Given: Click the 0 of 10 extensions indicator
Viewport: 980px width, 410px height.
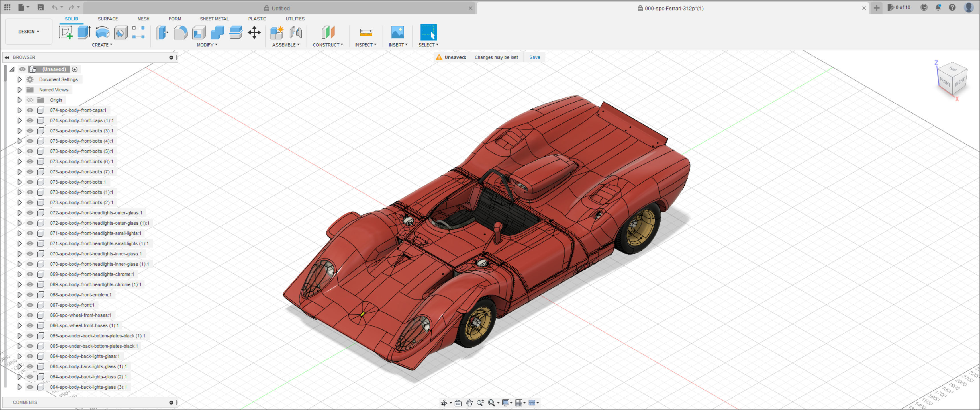Looking at the screenshot, I should click(x=899, y=7).
